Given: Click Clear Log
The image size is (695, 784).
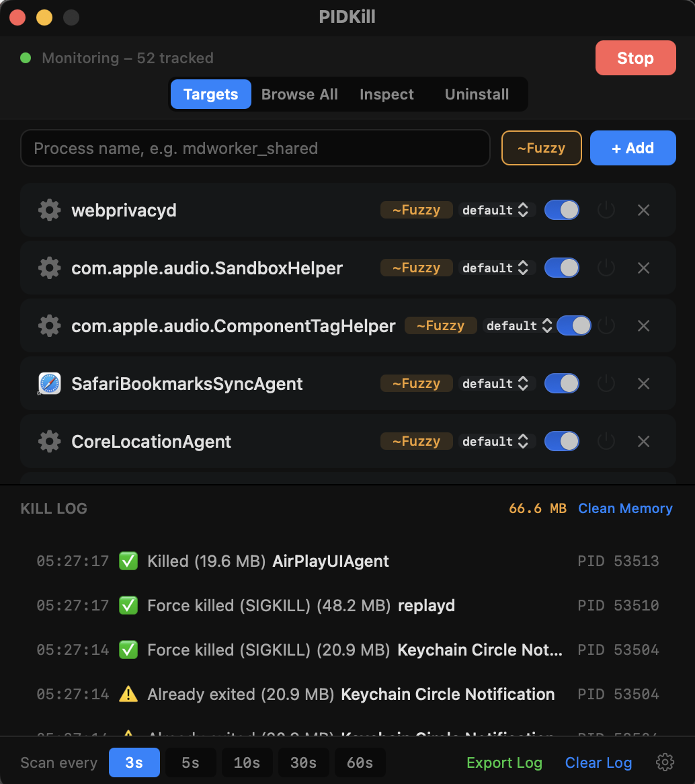Looking at the screenshot, I should pyautogui.click(x=598, y=762).
